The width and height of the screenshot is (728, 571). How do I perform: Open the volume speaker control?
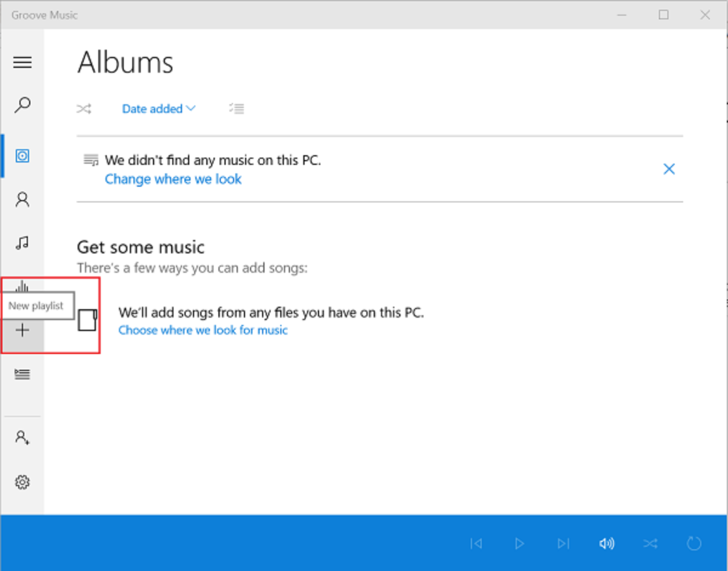click(x=607, y=544)
